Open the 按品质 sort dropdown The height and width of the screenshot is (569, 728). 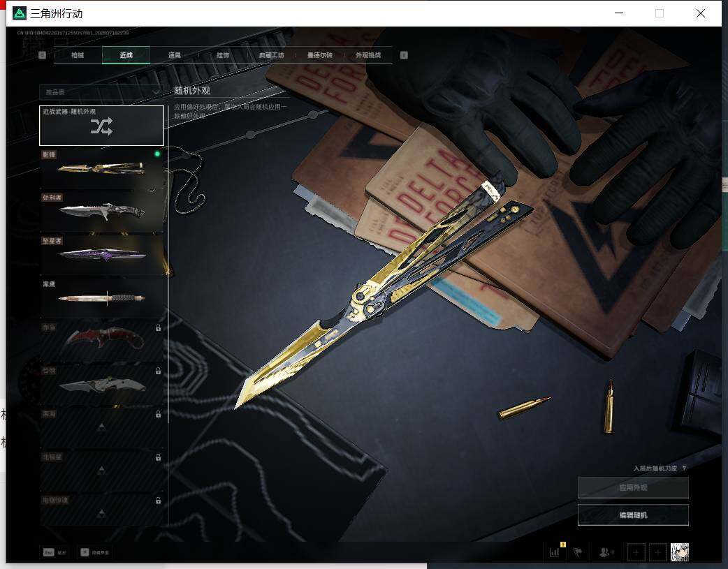(101, 92)
